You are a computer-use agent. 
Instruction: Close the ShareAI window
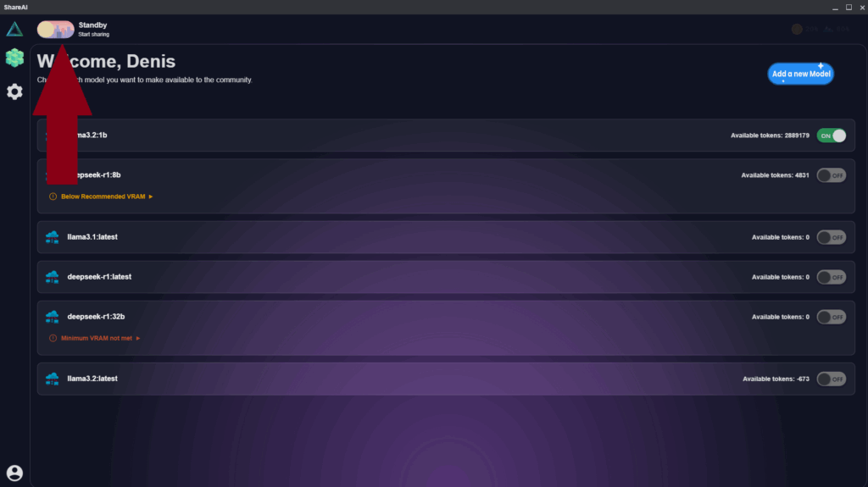click(x=862, y=7)
